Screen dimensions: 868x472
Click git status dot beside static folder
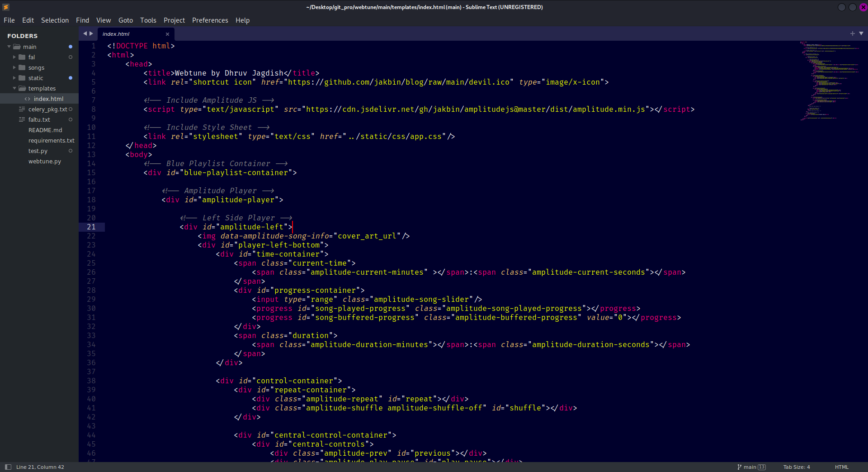point(71,78)
